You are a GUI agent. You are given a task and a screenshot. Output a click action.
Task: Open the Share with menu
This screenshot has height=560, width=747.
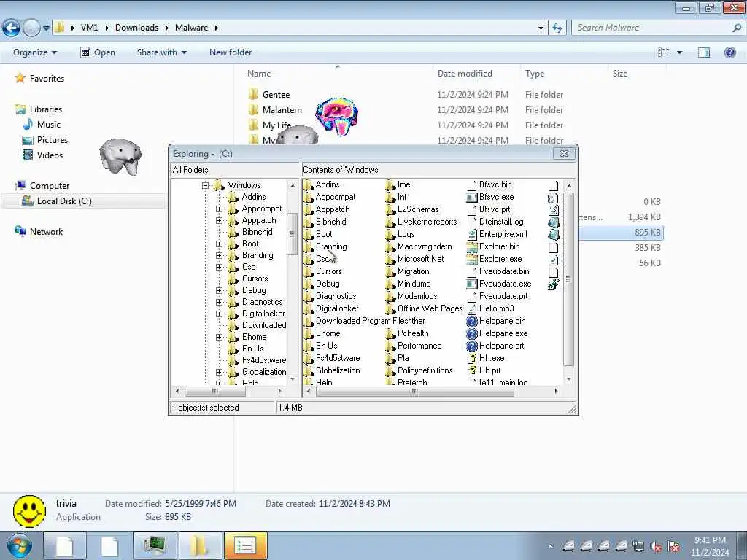click(x=161, y=52)
